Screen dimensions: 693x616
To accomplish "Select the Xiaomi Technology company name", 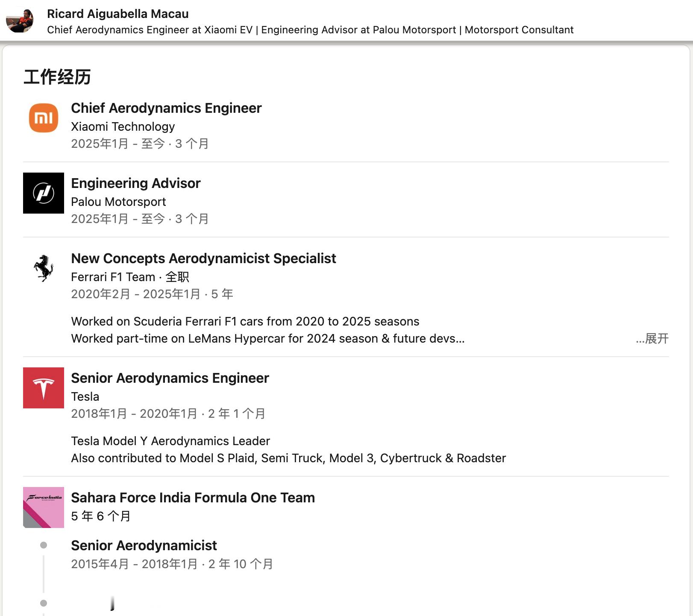I will pyautogui.click(x=123, y=126).
